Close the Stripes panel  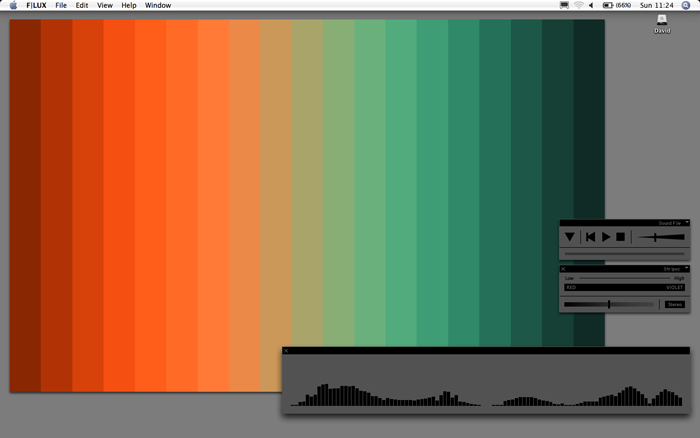(563, 269)
